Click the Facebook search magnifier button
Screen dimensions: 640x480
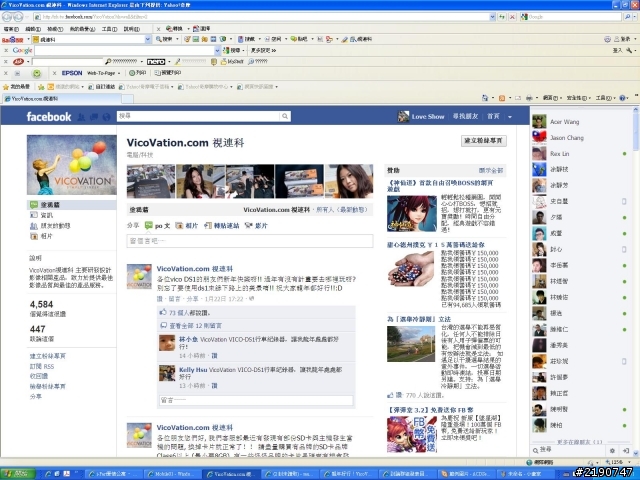tap(285, 116)
